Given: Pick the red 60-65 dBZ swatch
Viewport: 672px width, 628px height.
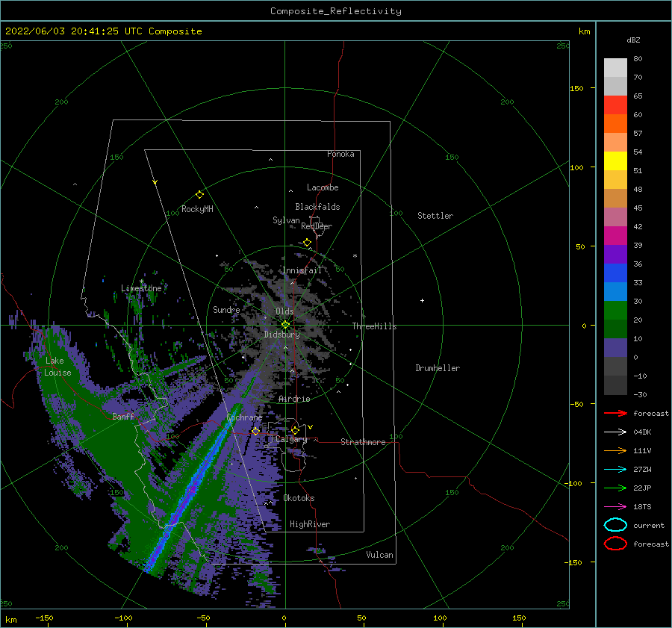Looking at the screenshot, I should [x=615, y=105].
